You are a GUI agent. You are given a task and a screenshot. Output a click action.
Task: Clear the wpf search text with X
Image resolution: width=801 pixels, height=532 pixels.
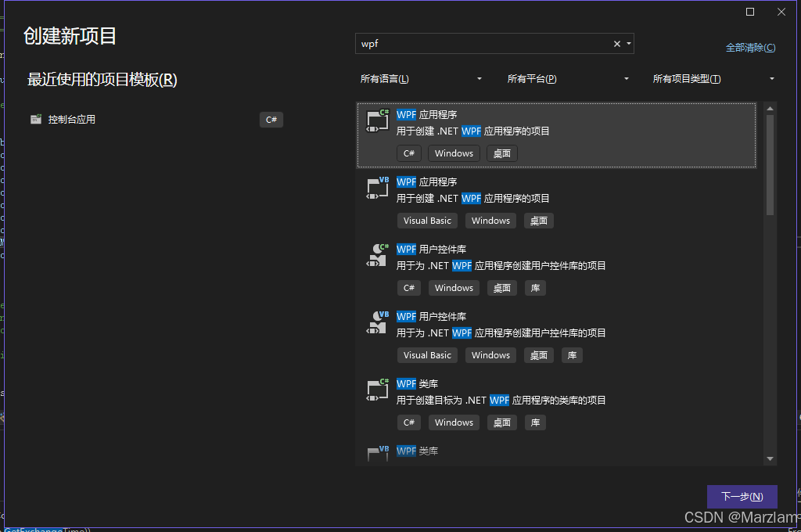617,44
